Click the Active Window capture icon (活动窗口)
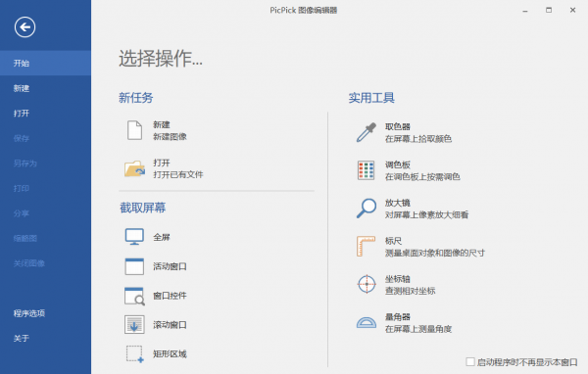 click(134, 266)
